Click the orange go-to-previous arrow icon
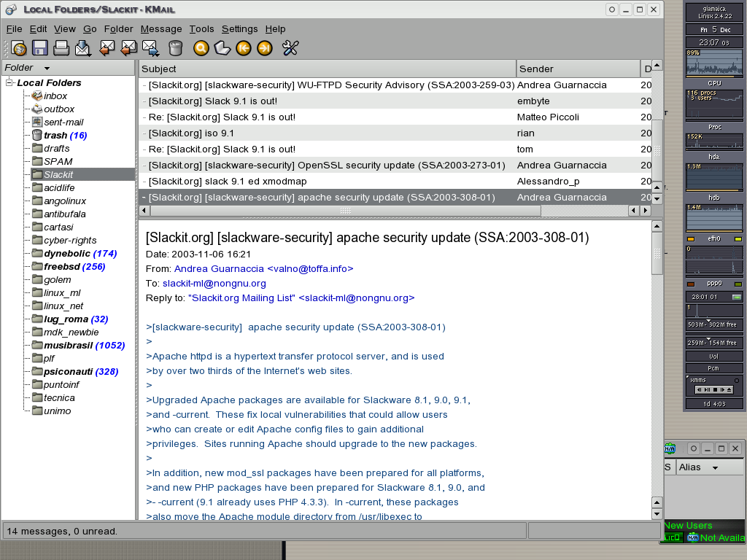This screenshot has width=747, height=560. click(244, 48)
